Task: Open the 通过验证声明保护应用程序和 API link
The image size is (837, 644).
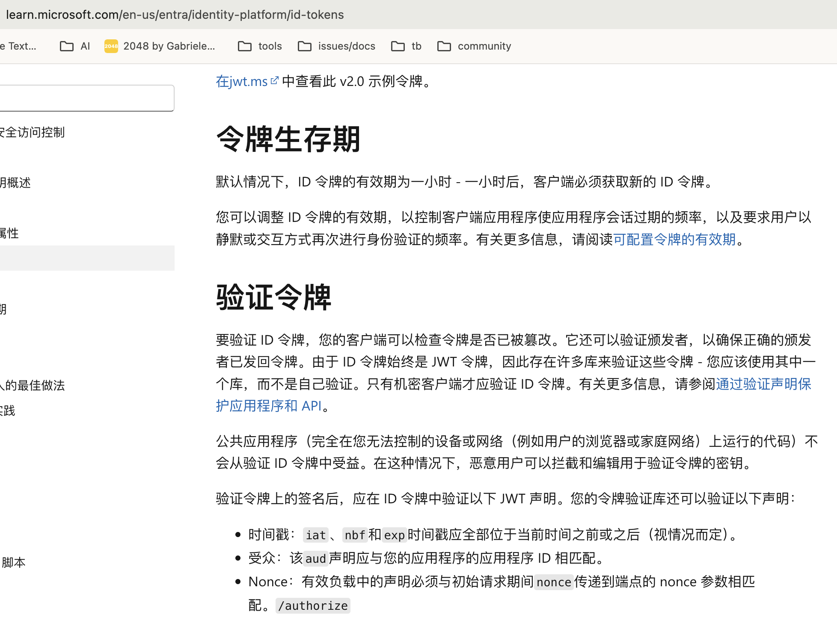Action: pos(763,384)
